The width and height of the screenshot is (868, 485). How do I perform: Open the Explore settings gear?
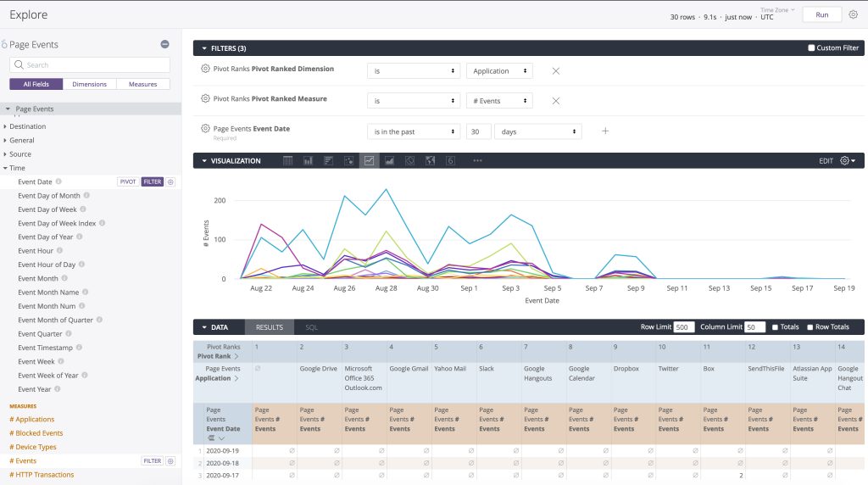[853, 15]
